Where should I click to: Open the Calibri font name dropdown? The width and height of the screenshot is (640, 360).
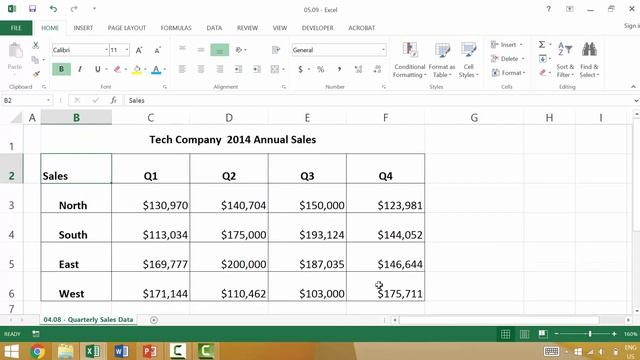[x=106, y=50]
